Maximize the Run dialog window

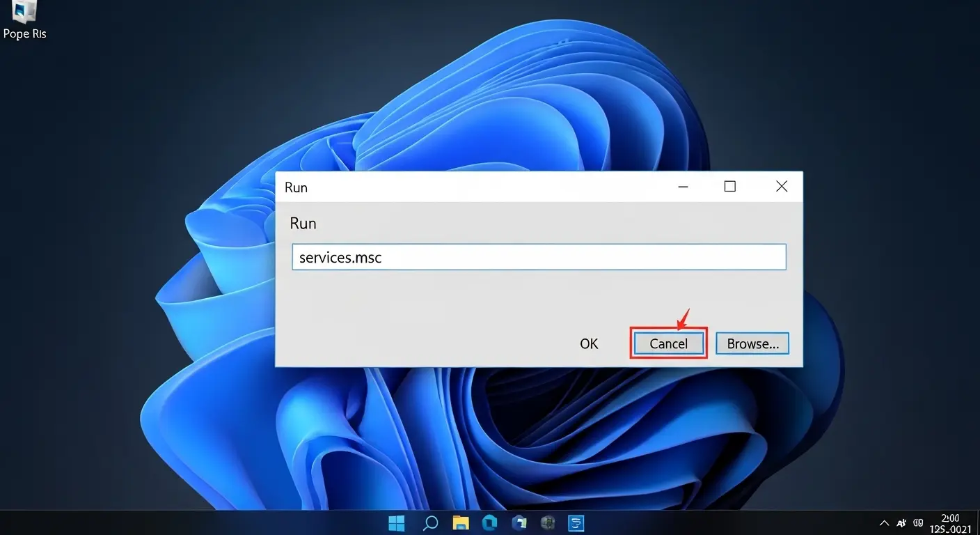pos(729,187)
